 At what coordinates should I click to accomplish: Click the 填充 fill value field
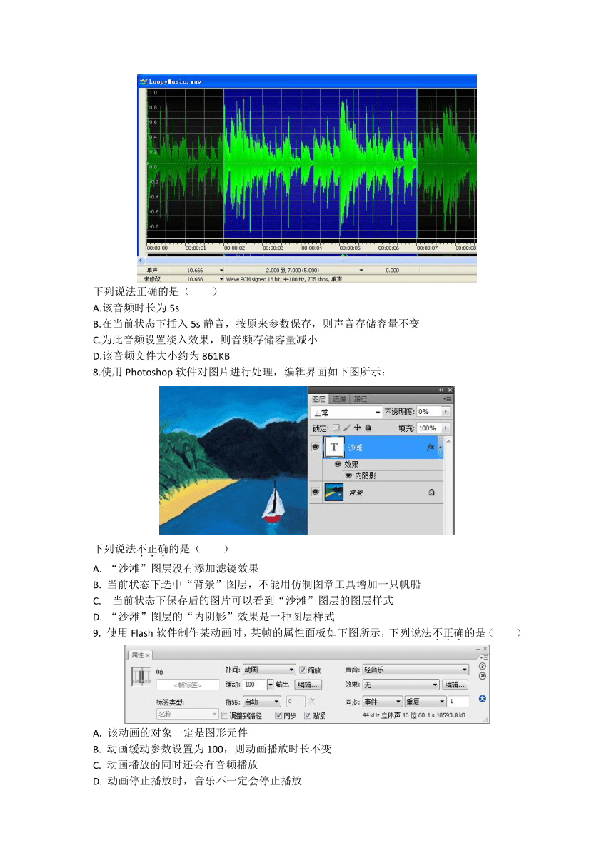pos(428,428)
